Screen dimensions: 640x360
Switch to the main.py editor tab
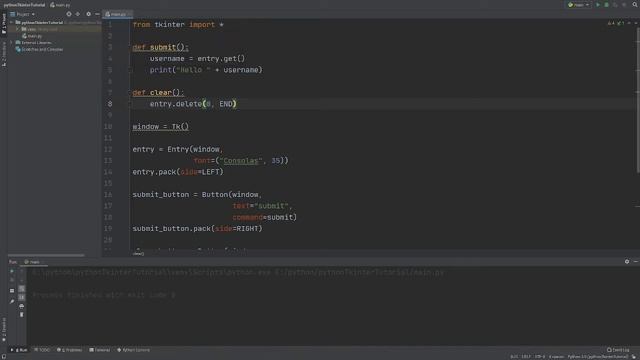(118, 14)
